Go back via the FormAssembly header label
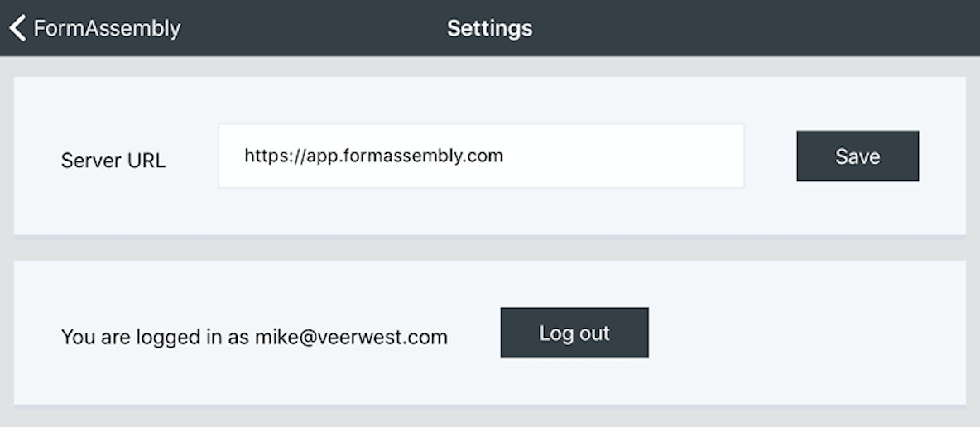The image size is (980, 427). (x=107, y=28)
